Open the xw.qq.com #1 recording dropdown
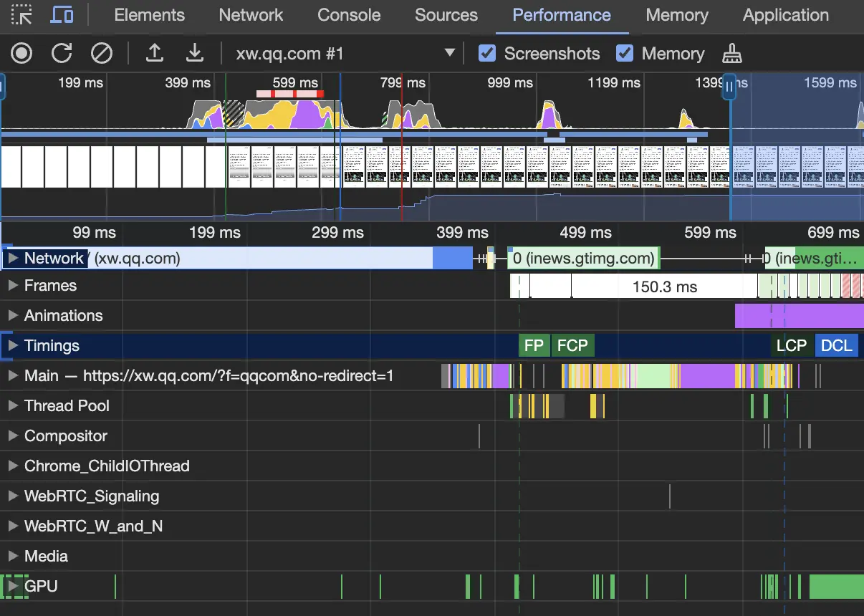 449,53
